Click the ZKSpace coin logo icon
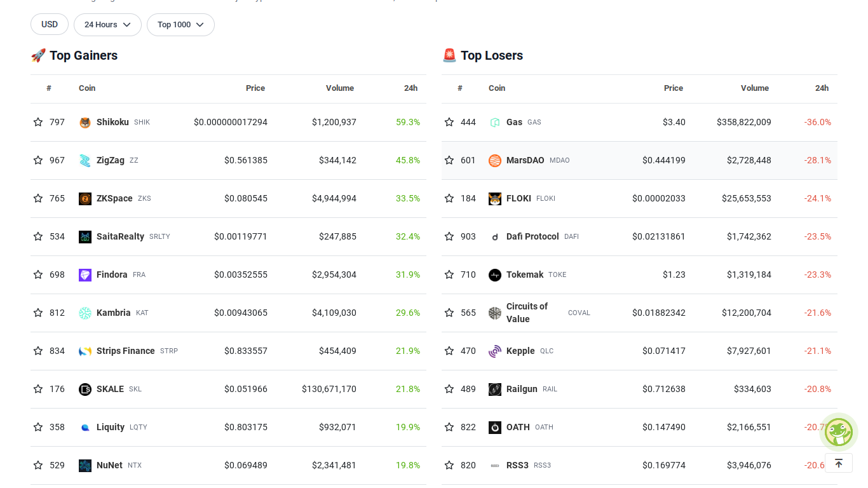Viewport: 868px width, 488px height. 85,199
